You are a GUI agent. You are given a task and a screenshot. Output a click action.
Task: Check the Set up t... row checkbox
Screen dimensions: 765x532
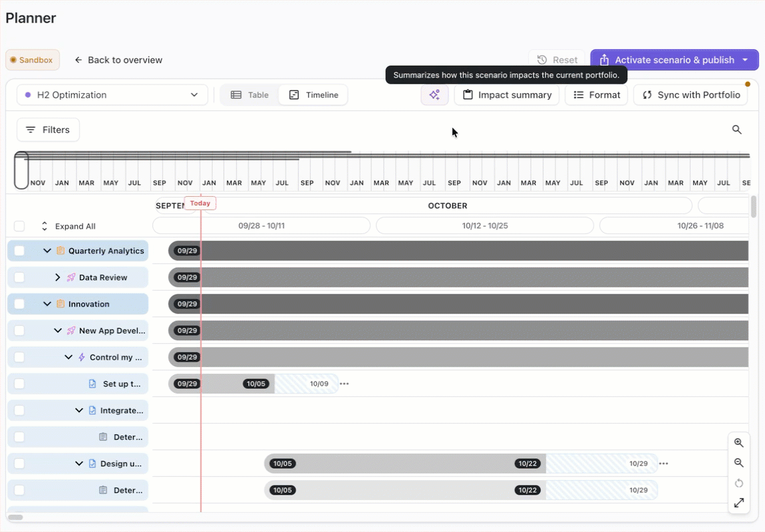[19, 384]
